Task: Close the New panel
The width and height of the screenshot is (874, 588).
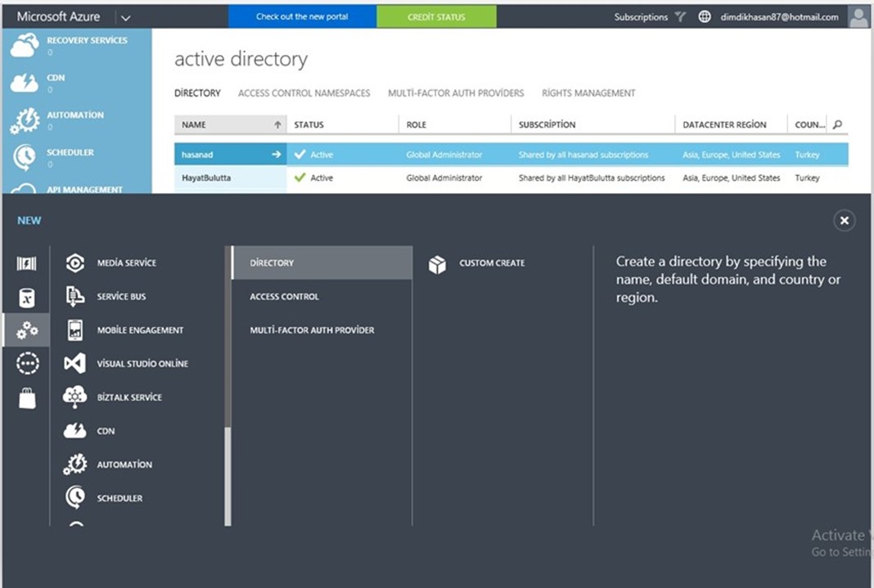Action: tap(845, 221)
